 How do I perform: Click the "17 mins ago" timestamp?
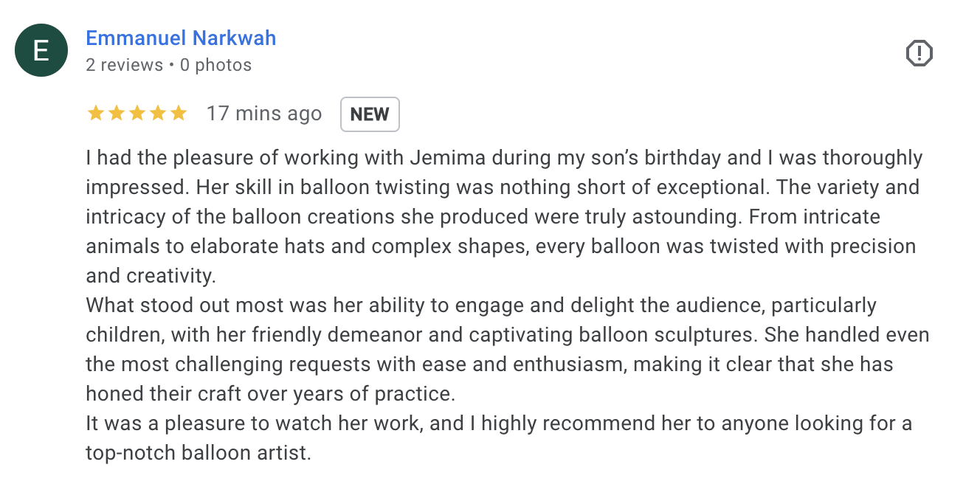click(x=264, y=114)
